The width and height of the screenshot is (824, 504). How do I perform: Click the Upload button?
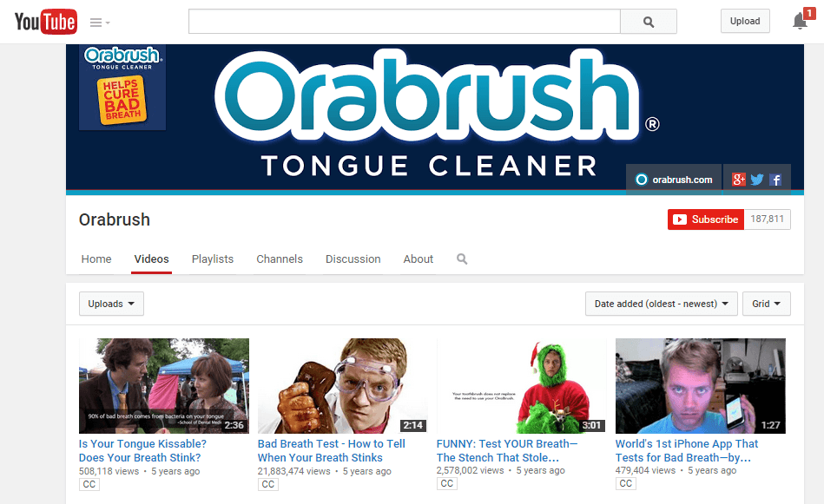[745, 21]
